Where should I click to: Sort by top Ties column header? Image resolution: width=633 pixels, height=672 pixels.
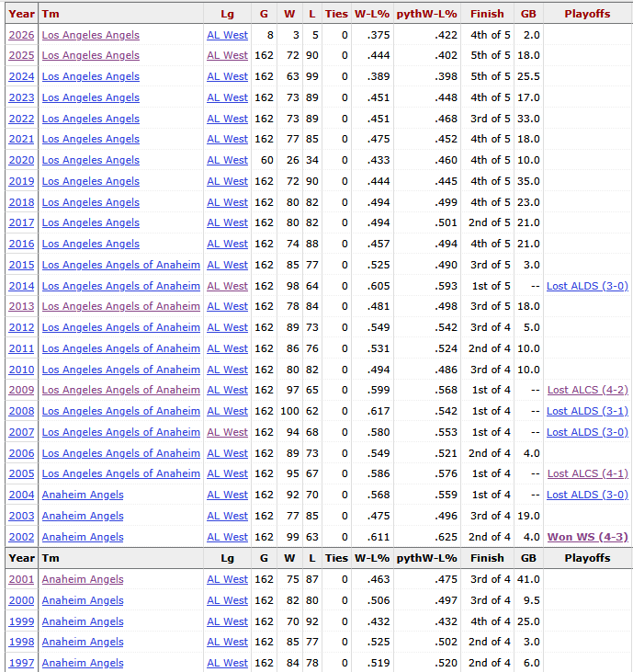(336, 14)
